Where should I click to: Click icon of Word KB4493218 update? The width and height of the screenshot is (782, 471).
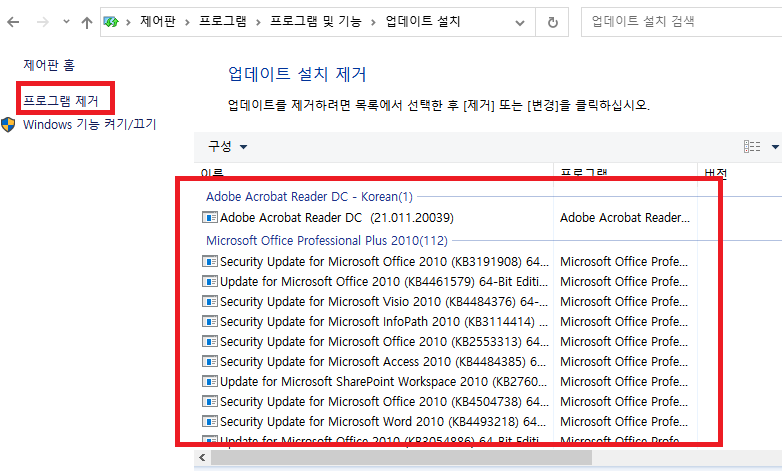[209, 421]
